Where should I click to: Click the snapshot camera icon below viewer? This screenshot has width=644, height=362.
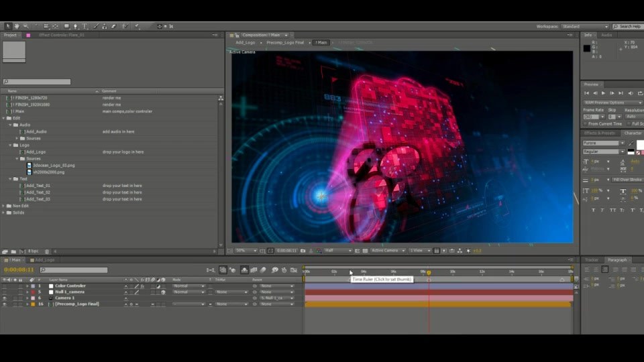[x=303, y=251]
